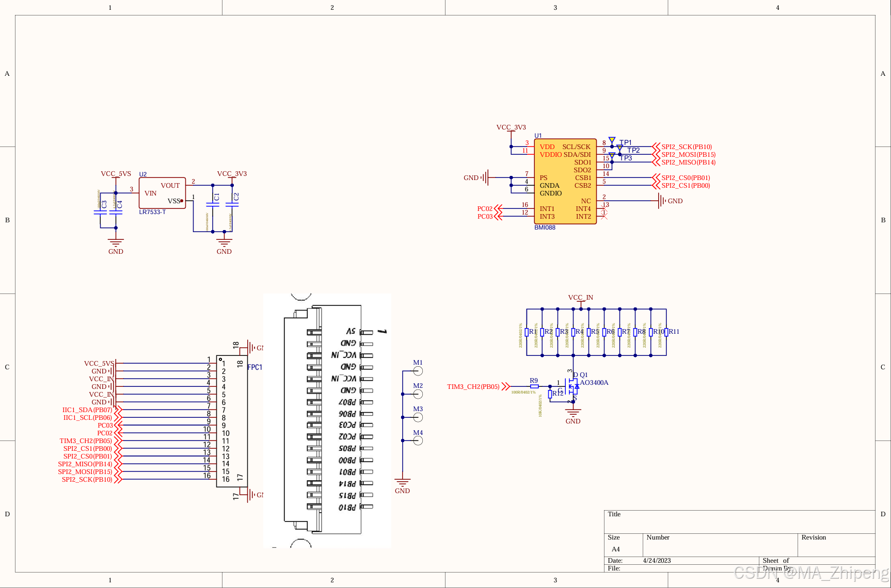Click mounting hole M3 circle
Screen dimensions: 891x588
point(418,417)
